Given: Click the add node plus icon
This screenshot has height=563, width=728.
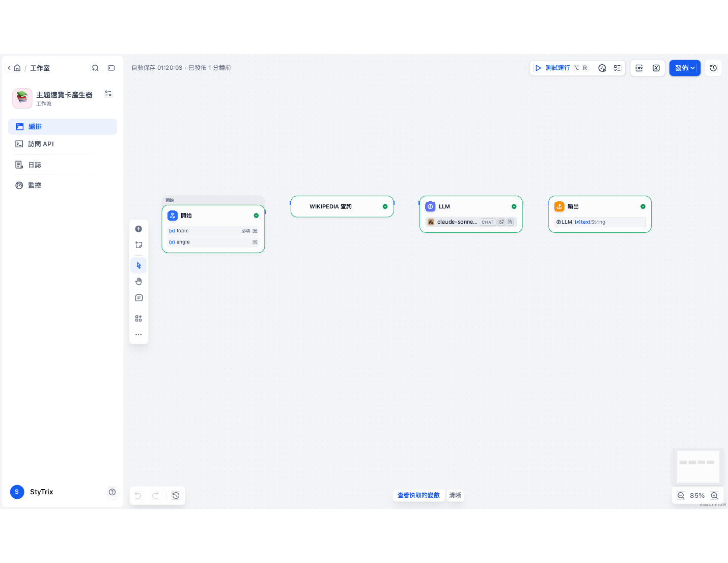Looking at the screenshot, I should click(x=138, y=229).
